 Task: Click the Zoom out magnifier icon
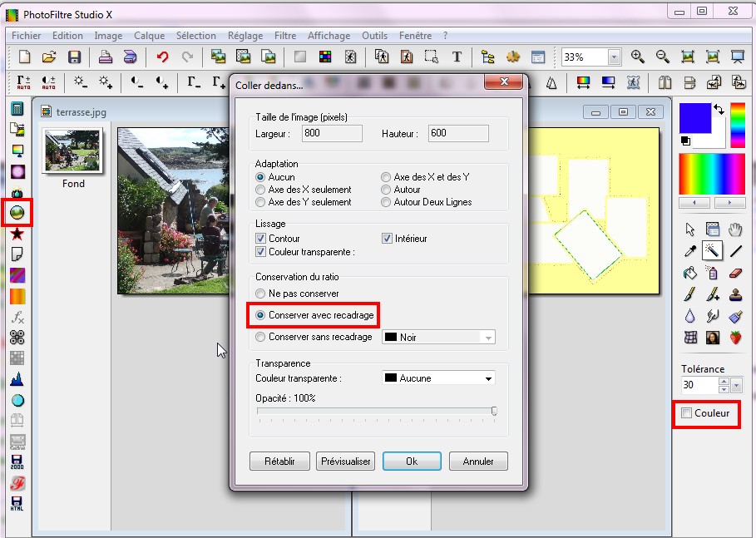pyautogui.click(x=663, y=57)
